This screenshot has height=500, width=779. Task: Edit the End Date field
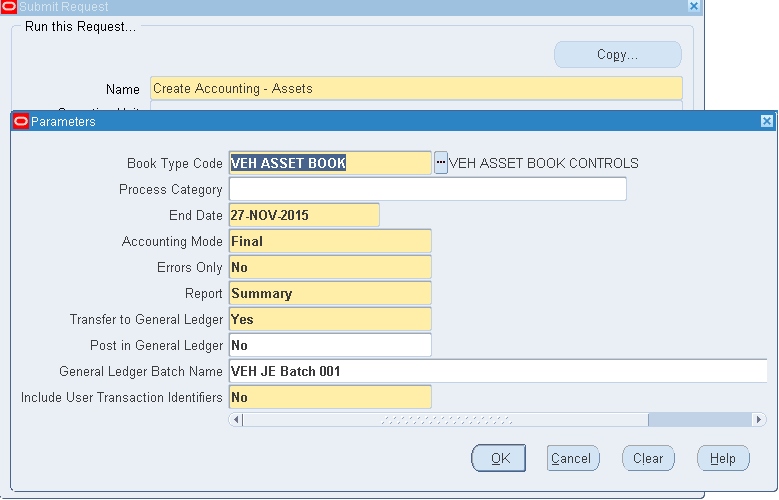point(304,215)
